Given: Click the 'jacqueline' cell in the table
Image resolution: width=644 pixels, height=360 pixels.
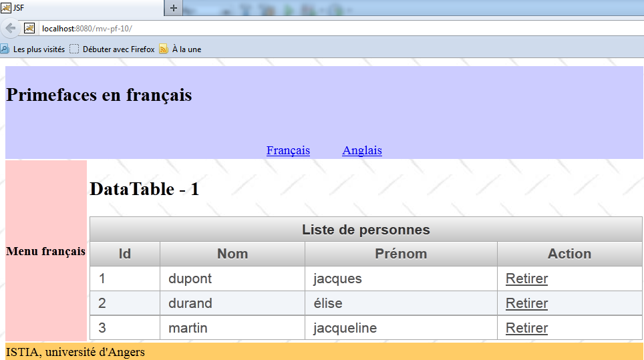Looking at the screenshot, I should pyautogui.click(x=345, y=328).
